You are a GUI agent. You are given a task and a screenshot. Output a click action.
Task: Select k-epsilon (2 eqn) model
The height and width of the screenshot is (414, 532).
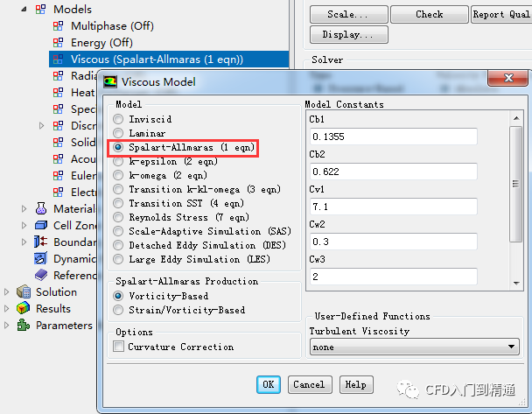[x=118, y=161]
